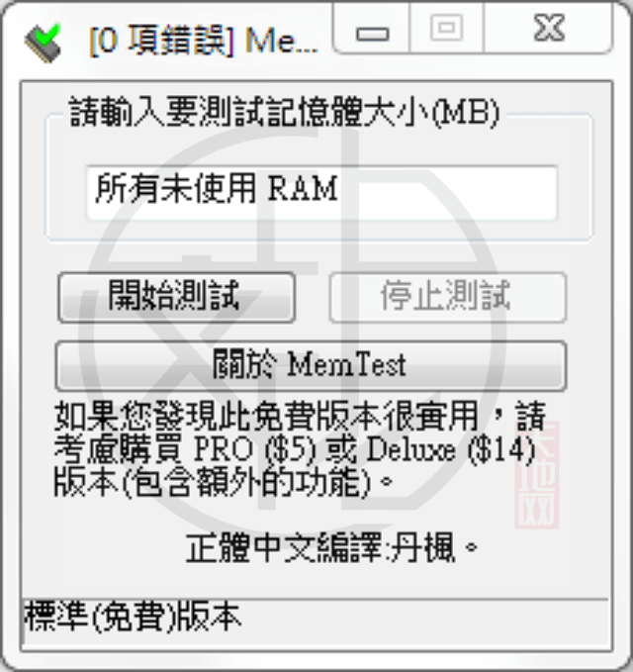The height and width of the screenshot is (672, 633).
Task: Click the window title showing 0 項錯誤
Action: [204, 41]
